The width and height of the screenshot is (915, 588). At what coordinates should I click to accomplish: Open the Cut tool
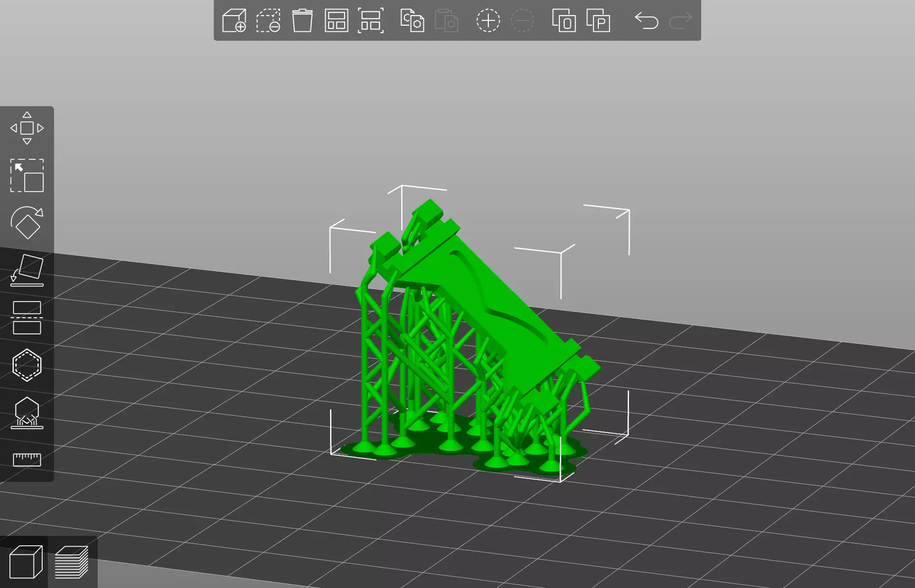(27, 318)
